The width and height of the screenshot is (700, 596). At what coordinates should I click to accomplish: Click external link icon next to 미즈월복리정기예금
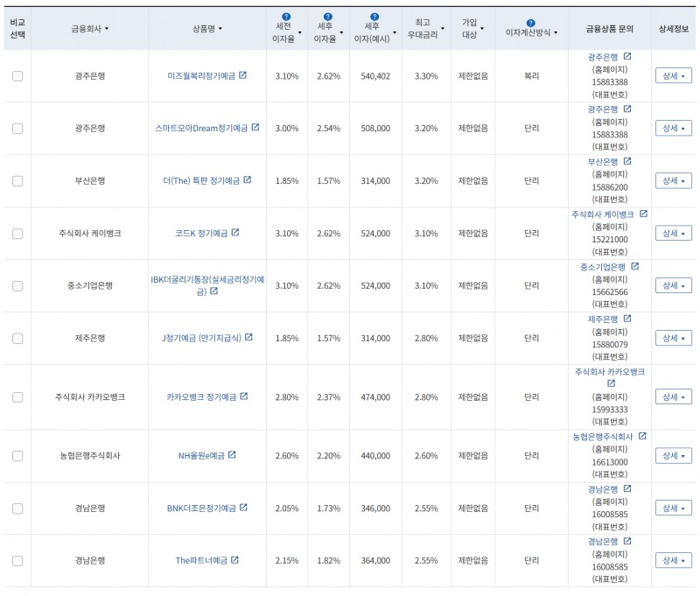243,75
